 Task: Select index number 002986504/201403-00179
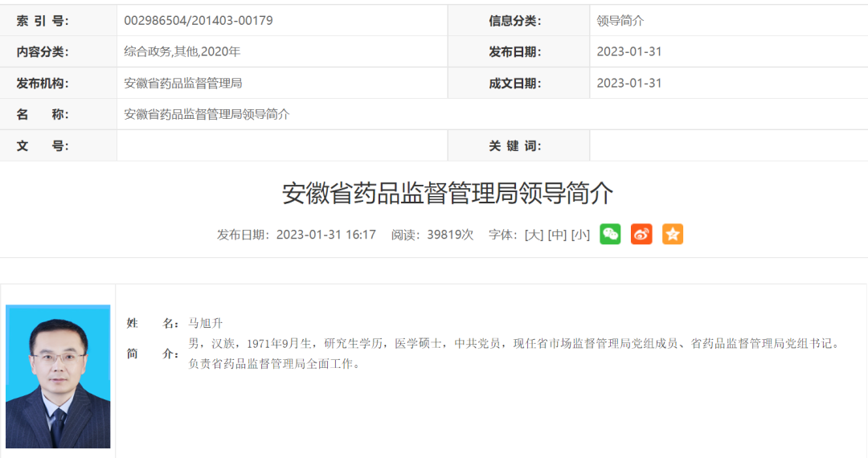click(x=199, y=20)
